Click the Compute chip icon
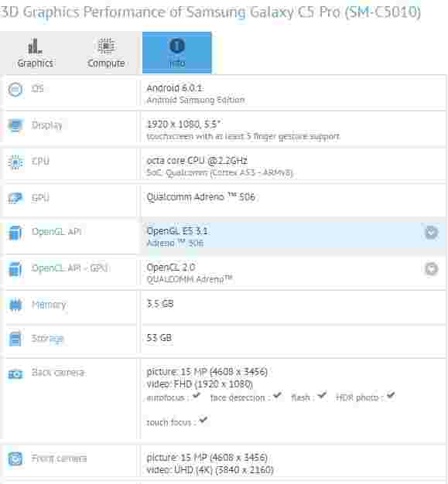This screenshot has width=448, height=484. pos(106,46)
